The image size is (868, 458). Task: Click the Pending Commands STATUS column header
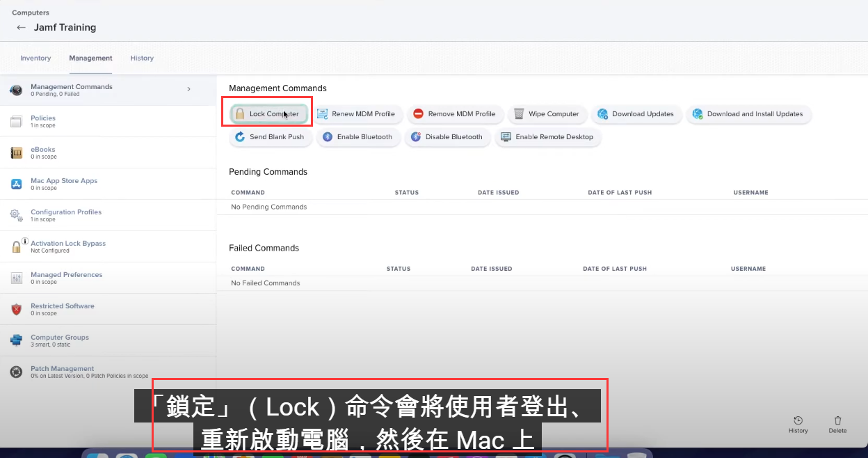406,193
